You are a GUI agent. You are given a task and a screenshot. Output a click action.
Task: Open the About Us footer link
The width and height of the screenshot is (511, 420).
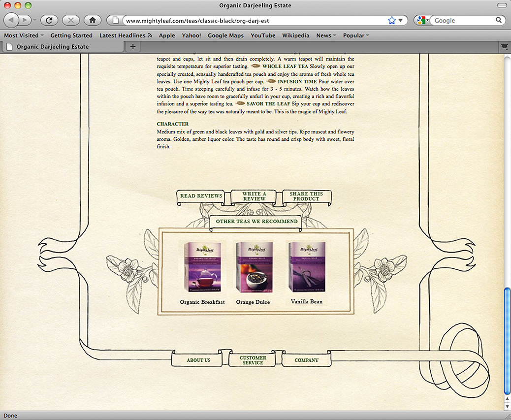click(198, 360)
